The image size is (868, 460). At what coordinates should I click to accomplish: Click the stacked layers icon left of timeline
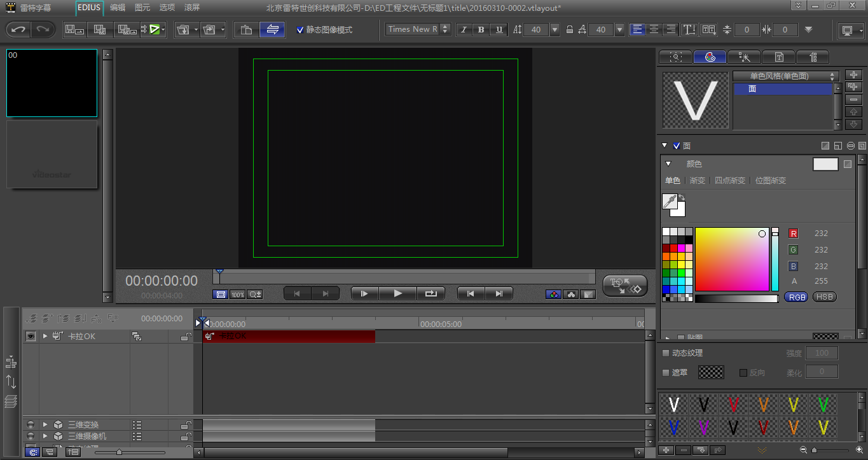11,401
